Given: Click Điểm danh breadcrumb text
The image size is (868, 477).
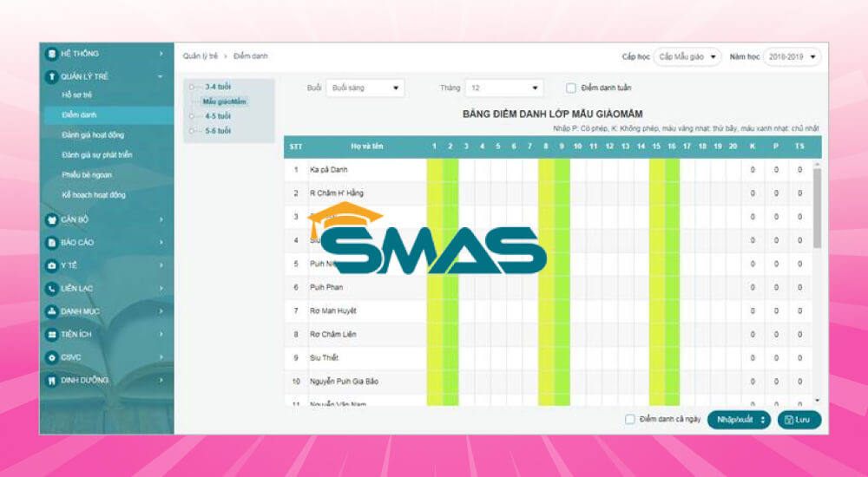Looking at the screenshot, I should pyautogui.click(x=250, y=56).
